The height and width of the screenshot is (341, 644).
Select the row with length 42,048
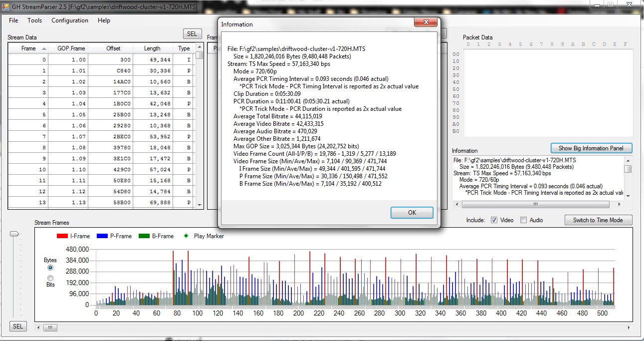pyautogui.click(x=102, y=104)
